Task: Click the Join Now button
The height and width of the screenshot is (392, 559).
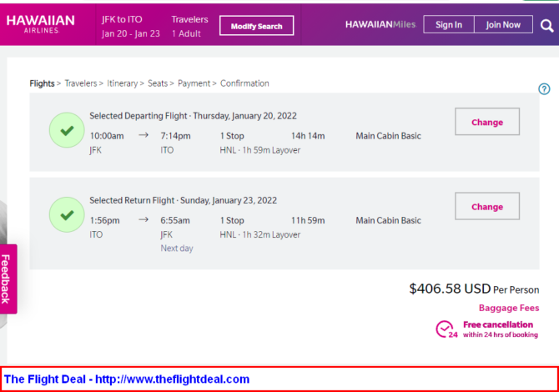Action: (x=503, y=24)
